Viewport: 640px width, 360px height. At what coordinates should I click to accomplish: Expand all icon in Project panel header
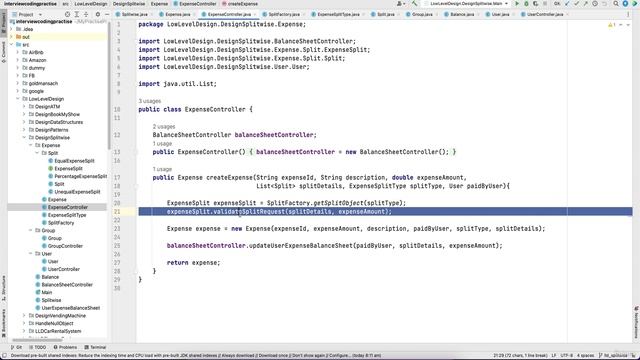[76, 14]
